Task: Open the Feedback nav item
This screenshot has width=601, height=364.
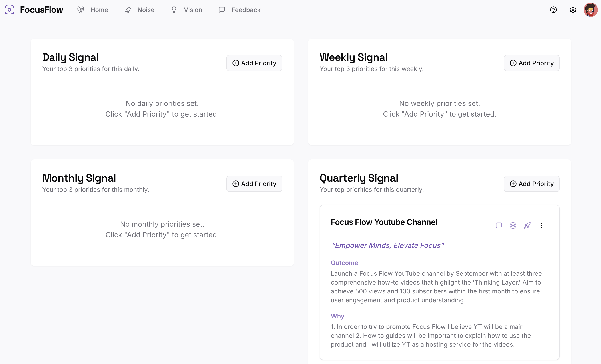Action: (x=239, y=10)
